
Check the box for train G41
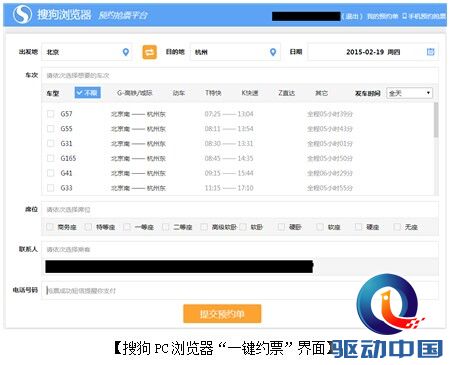51,173
